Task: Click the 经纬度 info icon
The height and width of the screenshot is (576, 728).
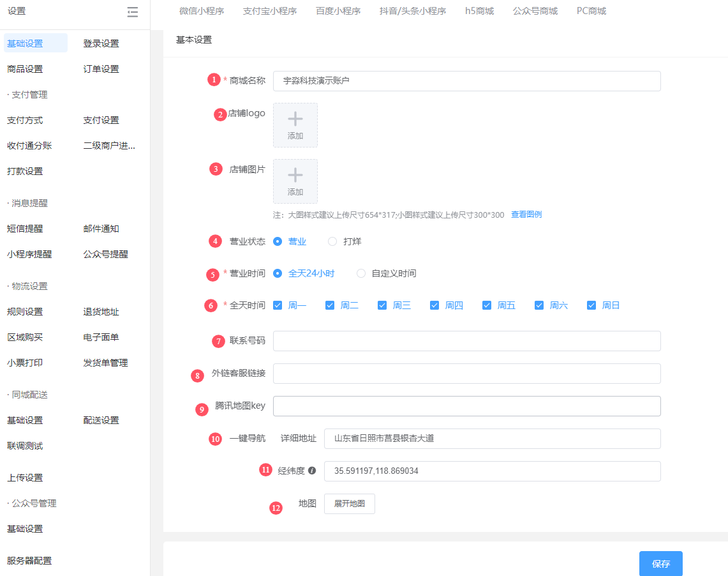Action: (x=312, y=471)
